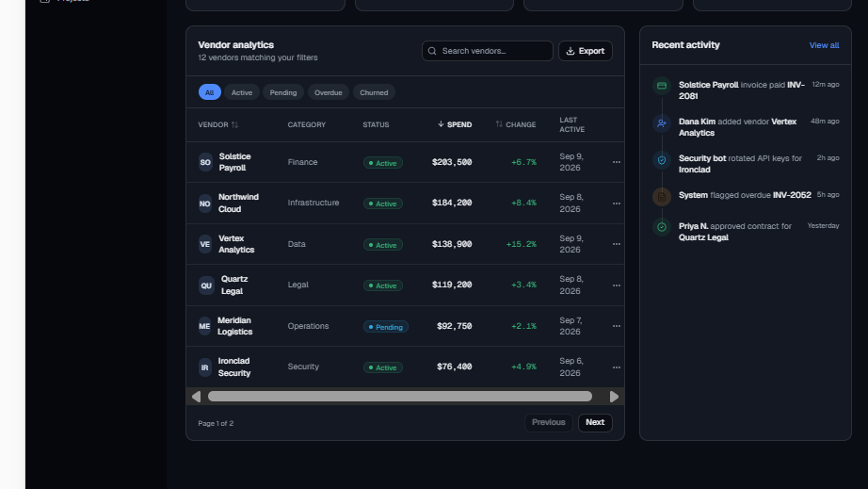Click INV-2052 in the activity feed
The width and height of the screenshot is (868, 489).
click(792, 195)
